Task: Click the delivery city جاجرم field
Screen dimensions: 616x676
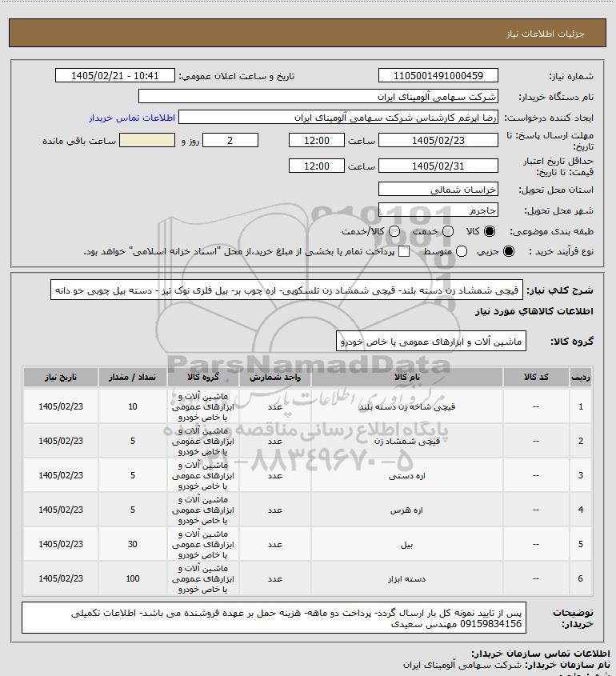Action: pyautogui.click(x=438, y=210)
